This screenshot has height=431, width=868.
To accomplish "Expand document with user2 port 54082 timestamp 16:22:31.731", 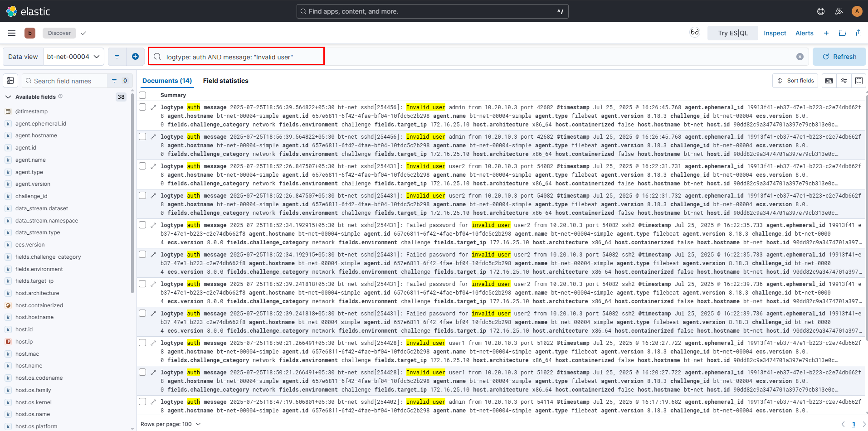I will (x=153, y=166).
